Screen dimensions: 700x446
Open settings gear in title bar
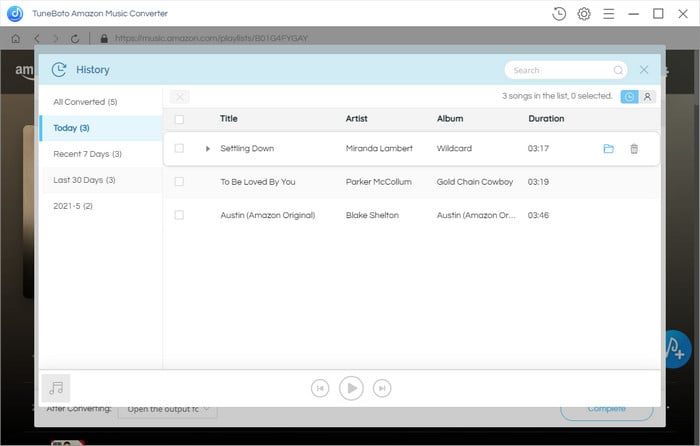584,14
